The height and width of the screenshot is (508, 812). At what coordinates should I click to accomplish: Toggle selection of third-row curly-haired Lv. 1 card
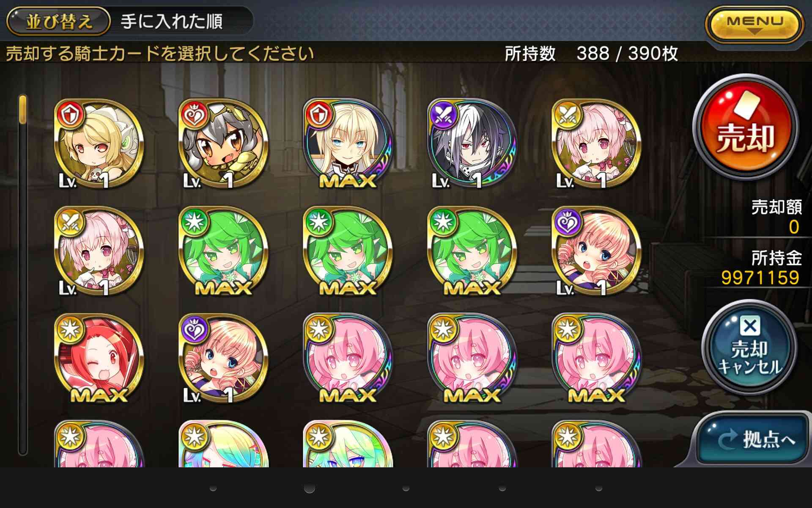[224, 358]
